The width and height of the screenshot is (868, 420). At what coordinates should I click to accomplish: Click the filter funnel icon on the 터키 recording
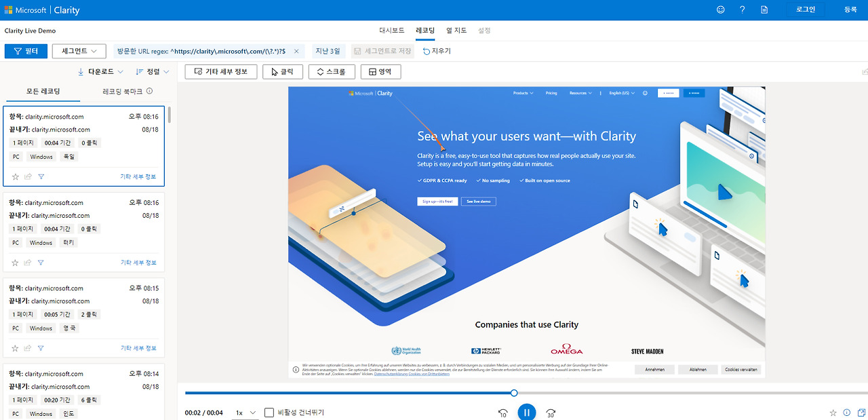tap(41, 263)
